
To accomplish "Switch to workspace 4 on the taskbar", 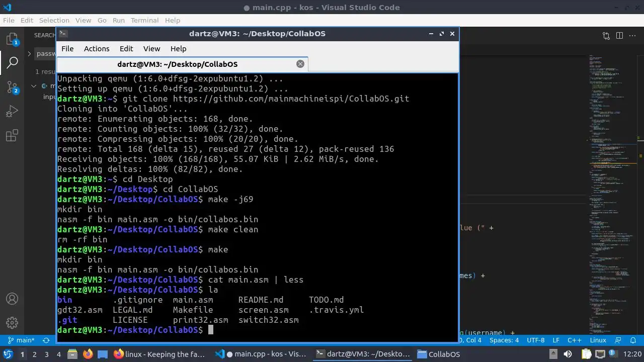I will tap(59, 354).
